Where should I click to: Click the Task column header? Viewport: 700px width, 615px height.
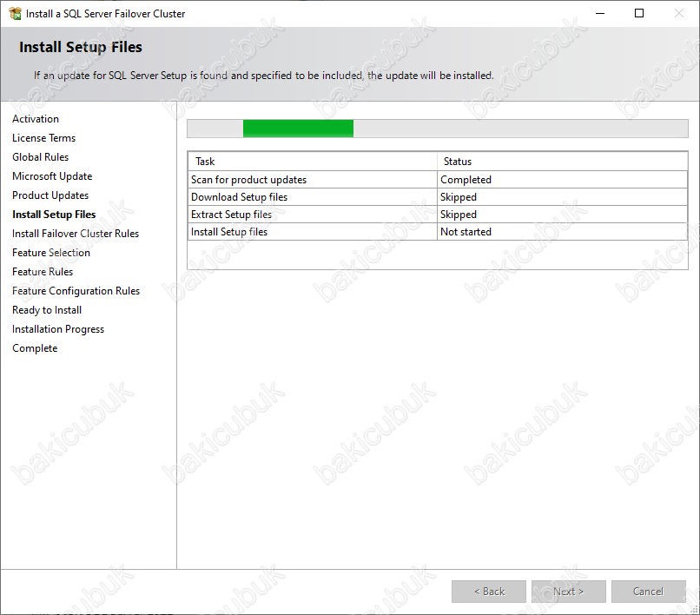coord(313,162)
